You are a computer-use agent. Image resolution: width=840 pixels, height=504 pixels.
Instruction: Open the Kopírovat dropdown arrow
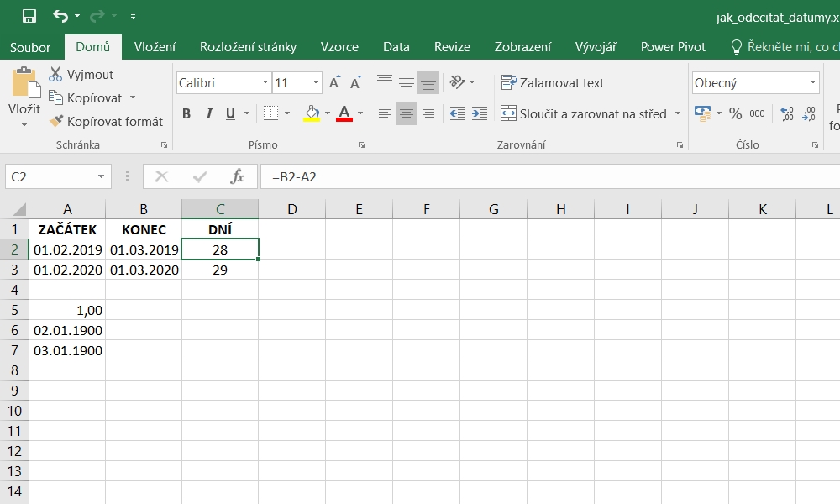tap(133, 98)
